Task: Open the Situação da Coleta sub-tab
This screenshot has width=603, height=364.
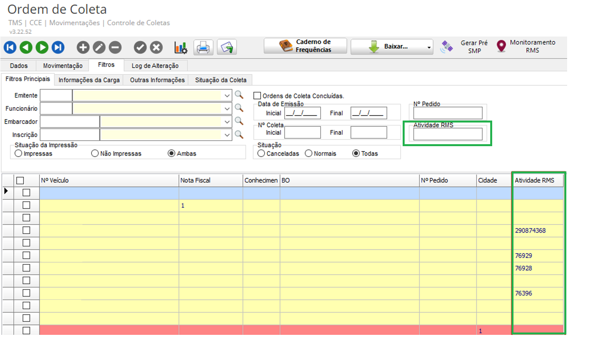Action: point(220,80)
